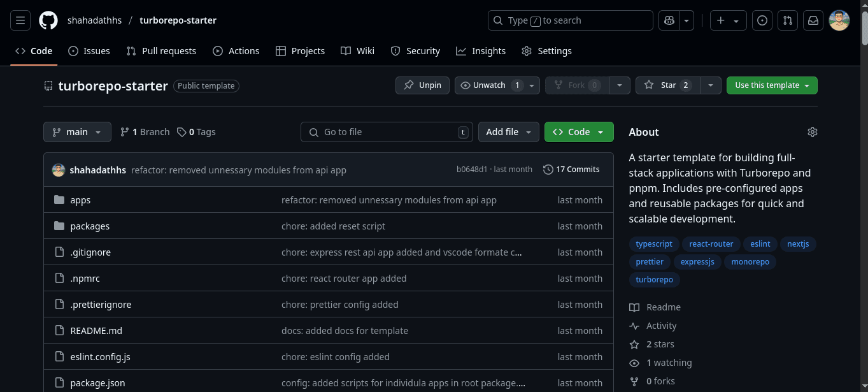Viewport: 868px width, 392px height.
Task: Toggle Unwatch for this repository
Action: coord(489,85)
